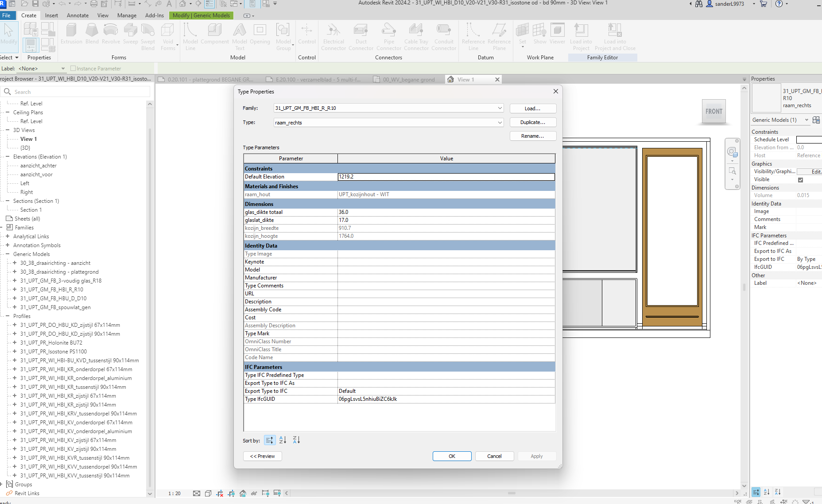
Task: Open the Model Text tool
Action: (239, 35)
